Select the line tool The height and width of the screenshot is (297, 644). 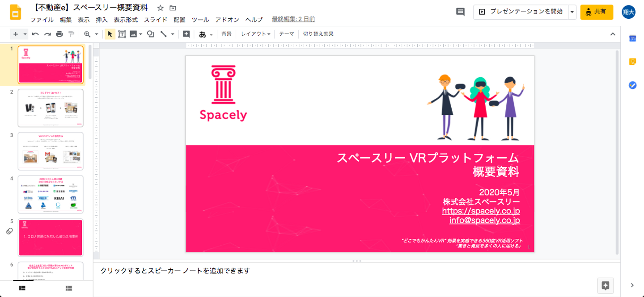tap(164, 34)
